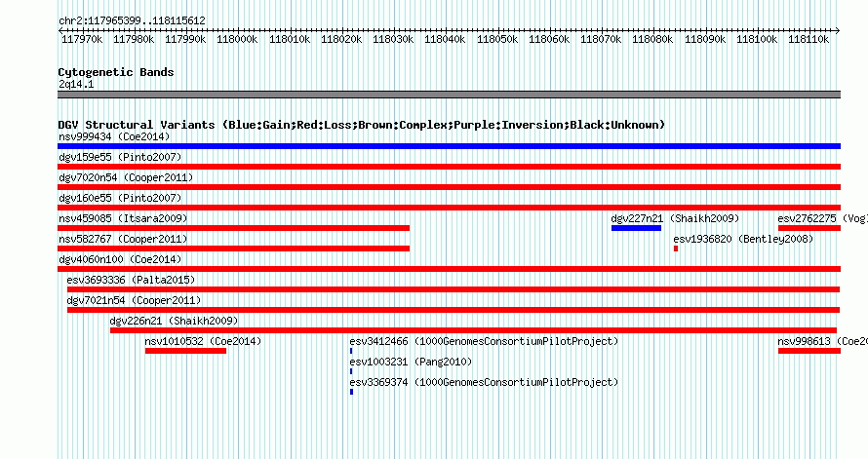This screenshot has width=868, height=459.
Task: Click the red dgv159e55 loss bar
Action: coord(449,167)
